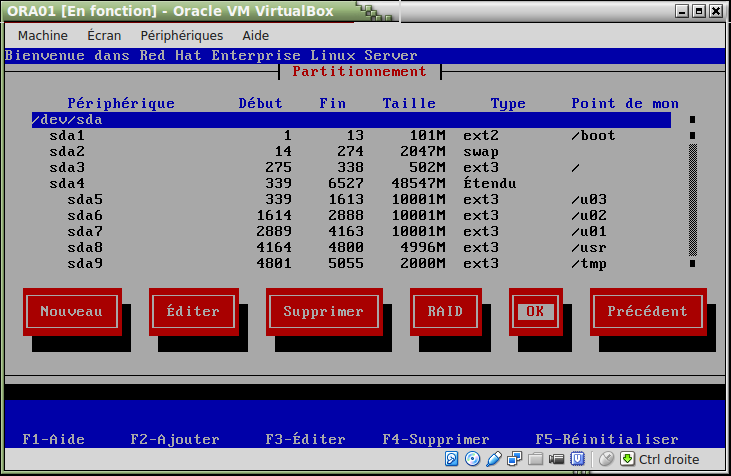Image resolution: width=731 pixels, height=476 pixels.
Task: Click the Taille column header
Action: point(409,103)
